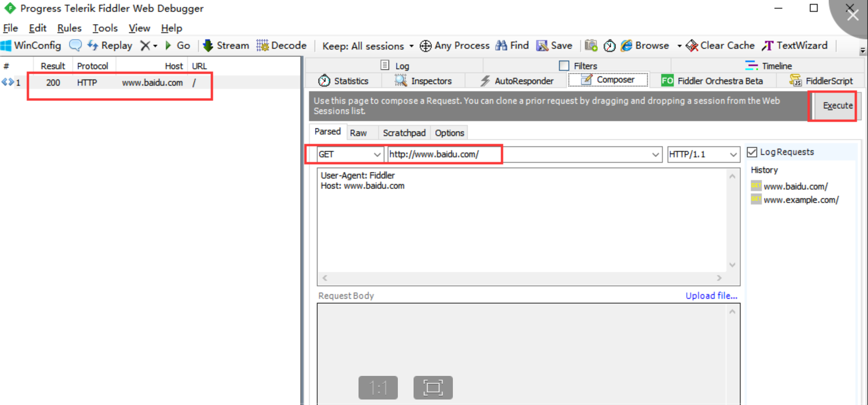Screen dimensions: 868x405
Task: Click the timer stopwatch icon
Action: pos(609,46)
